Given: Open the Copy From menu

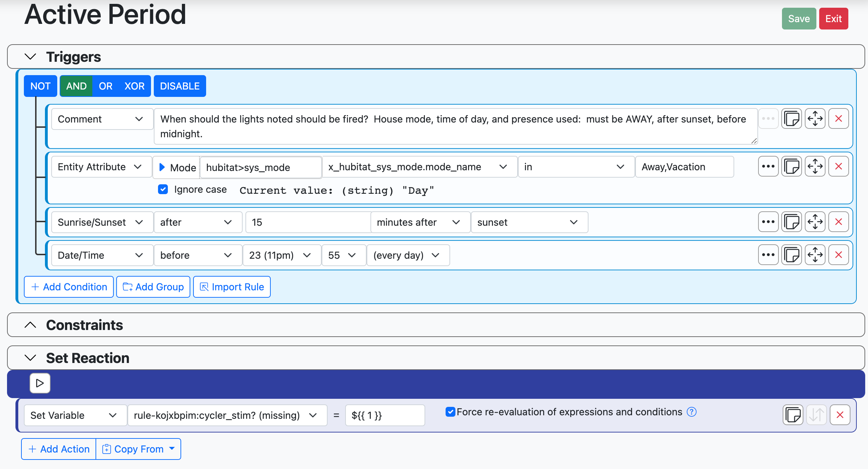Looking at the screenshot, I should (x=138, y=449).
